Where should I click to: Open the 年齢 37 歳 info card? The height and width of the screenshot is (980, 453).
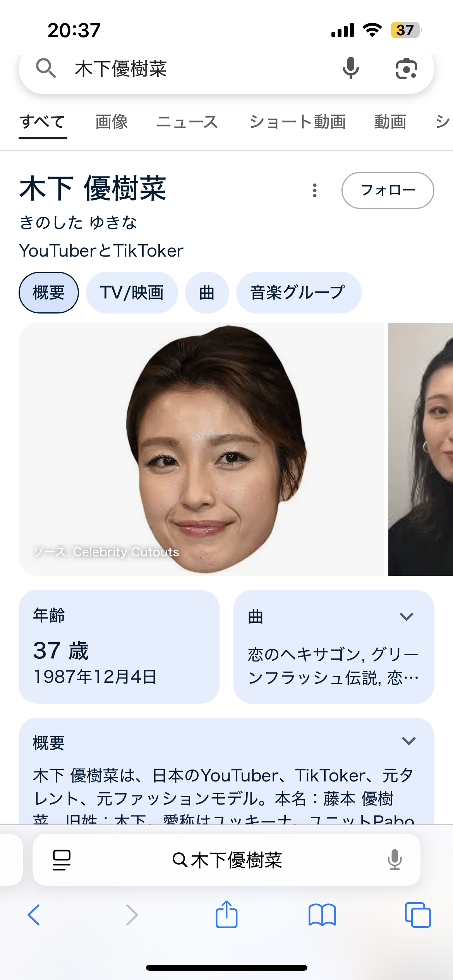(119, 646)
